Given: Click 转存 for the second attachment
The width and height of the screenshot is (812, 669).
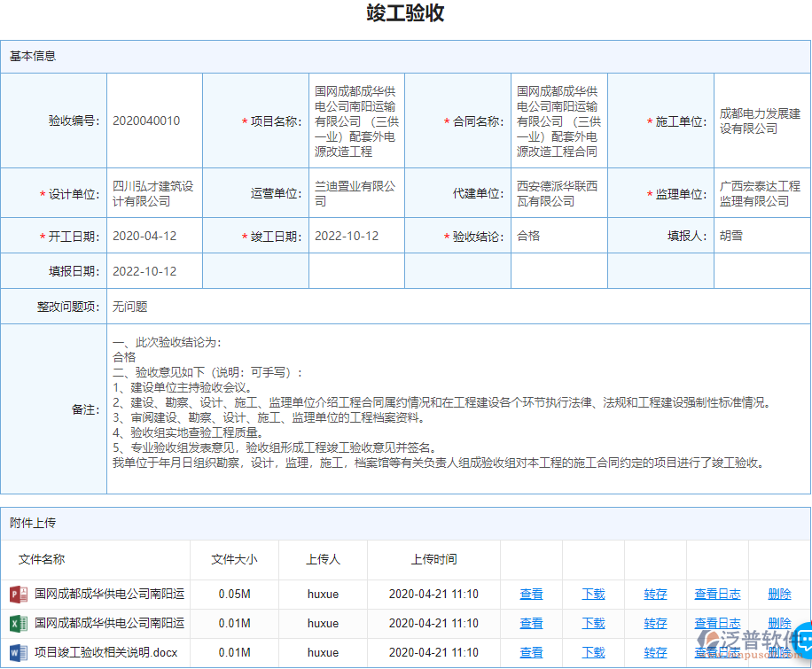Looking at the screenshot, I should click(654, 623).
